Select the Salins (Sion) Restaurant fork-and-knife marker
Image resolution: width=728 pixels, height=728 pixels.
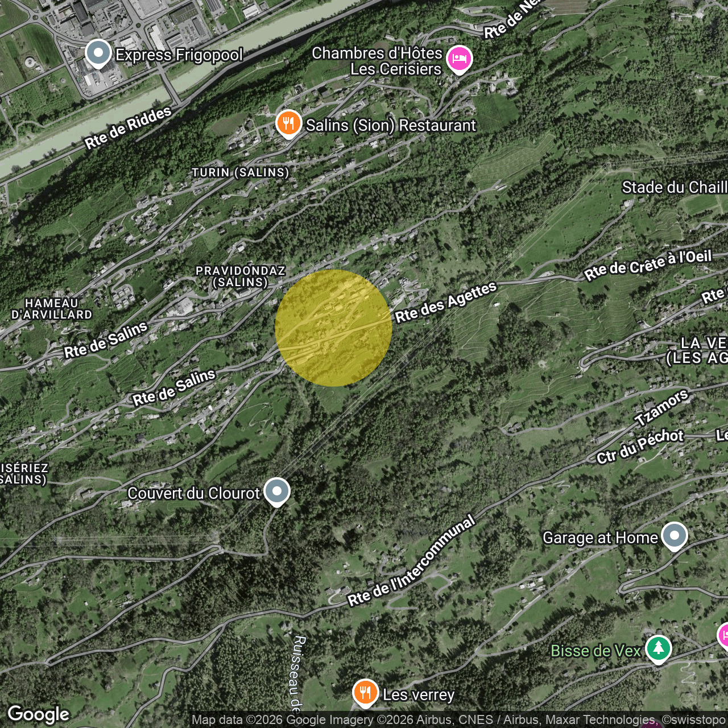pos(289,124)
